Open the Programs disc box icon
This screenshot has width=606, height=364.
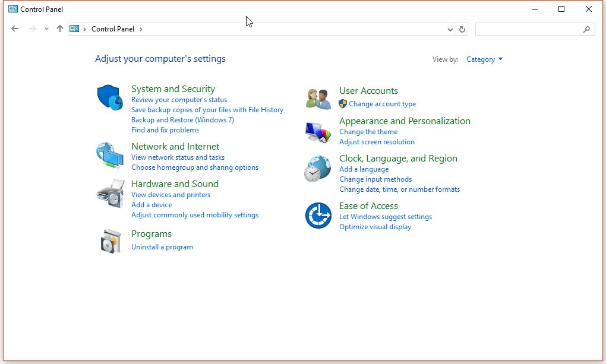tap(111, 241)
